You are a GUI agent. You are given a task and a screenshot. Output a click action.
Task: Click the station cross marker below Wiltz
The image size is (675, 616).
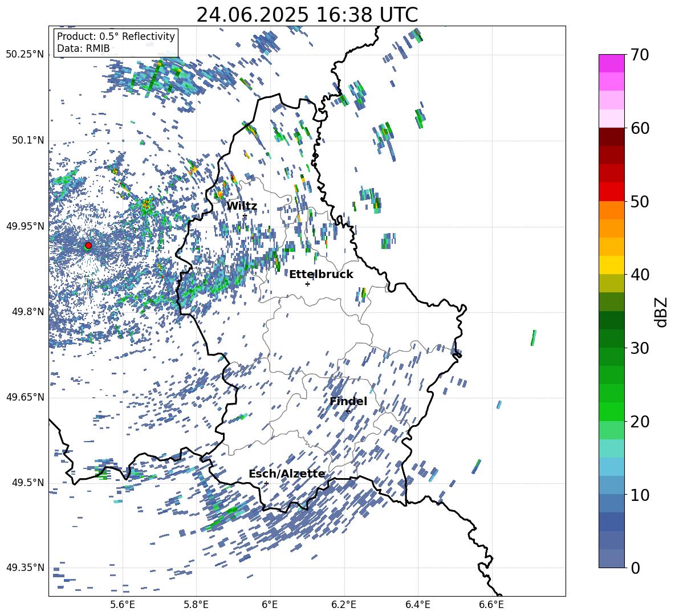tap(245, 216)
